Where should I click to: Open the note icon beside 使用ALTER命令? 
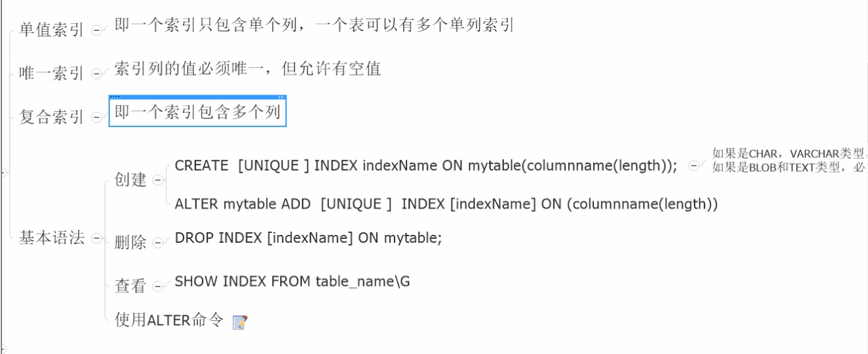point(240,322)
